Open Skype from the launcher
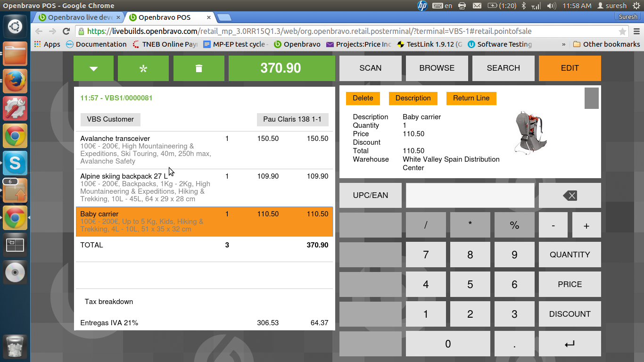644x362 pixels. coord(15,163)
